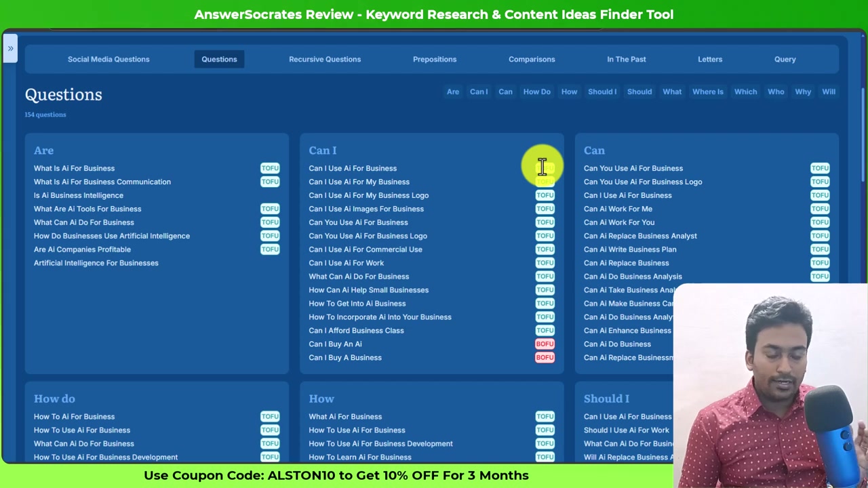Click 'Can Ai Replace Business Analyst'

[x=640, y=236]
